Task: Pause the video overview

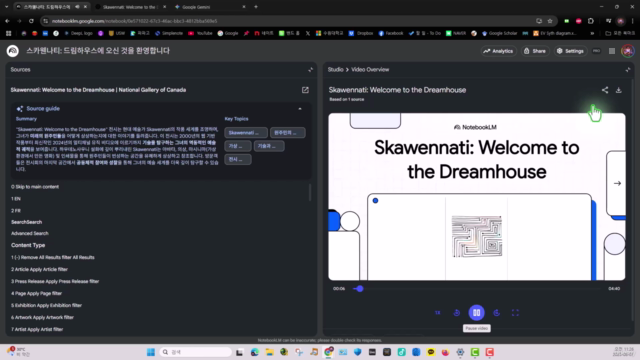Action: [x=476, y=313]
